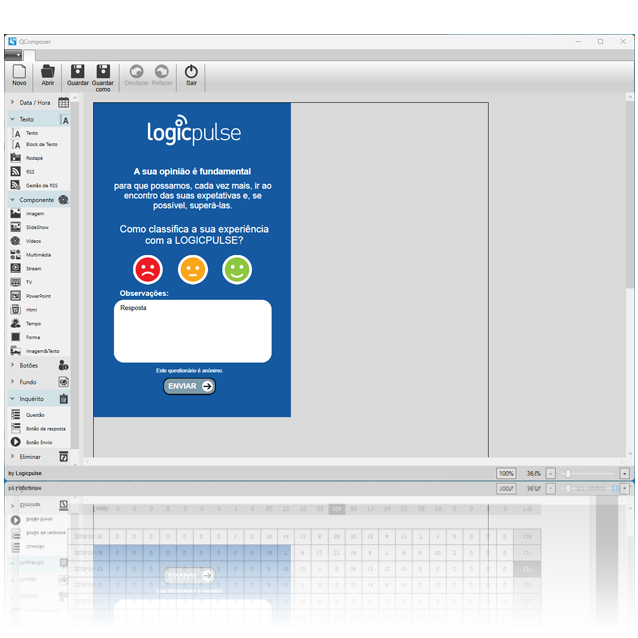Select the red sad face rating
Viewport: 638px width, 638px height.
click(148, 269)
